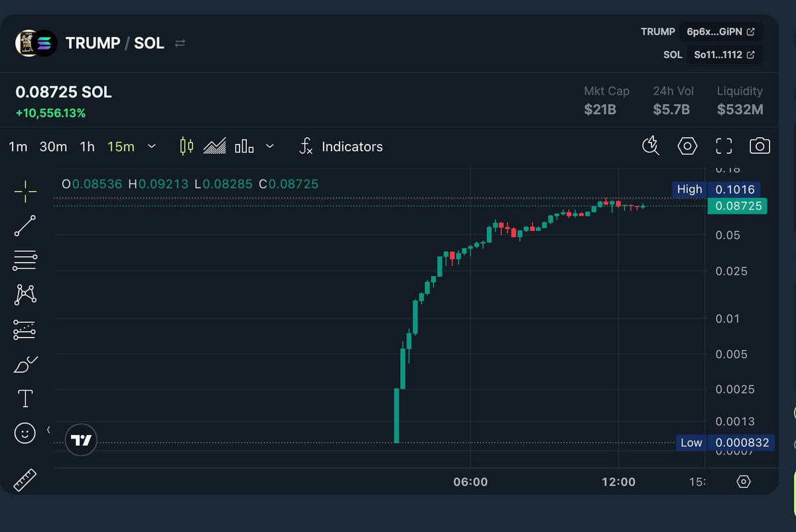Open the forecasting and measurement tool

tap(25, 330)
